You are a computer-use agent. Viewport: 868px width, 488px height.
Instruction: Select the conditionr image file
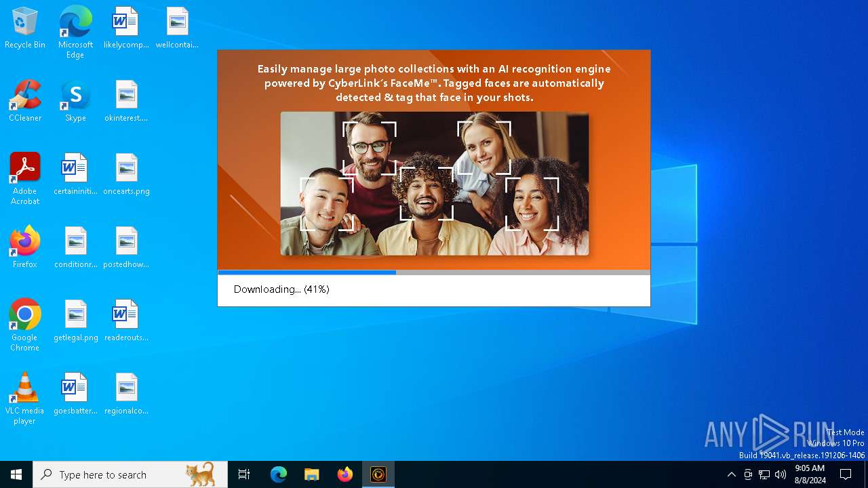tap(75, 247)
